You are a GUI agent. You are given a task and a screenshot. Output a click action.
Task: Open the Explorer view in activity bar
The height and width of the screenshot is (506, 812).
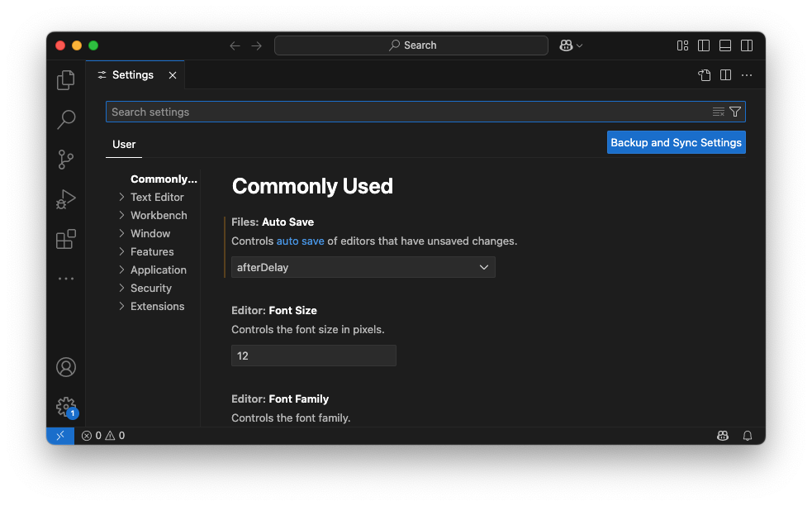click(66, 80)
